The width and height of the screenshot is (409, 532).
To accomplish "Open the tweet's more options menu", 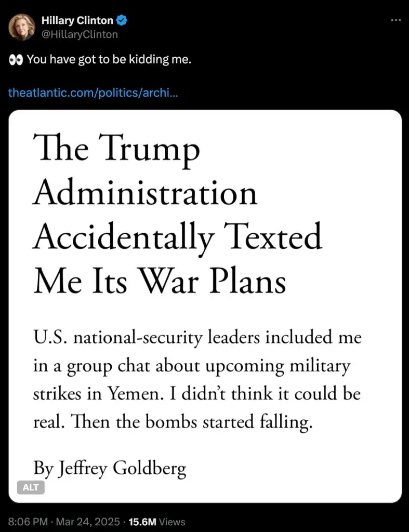I will pyautogui.click(x=395, y=20).
